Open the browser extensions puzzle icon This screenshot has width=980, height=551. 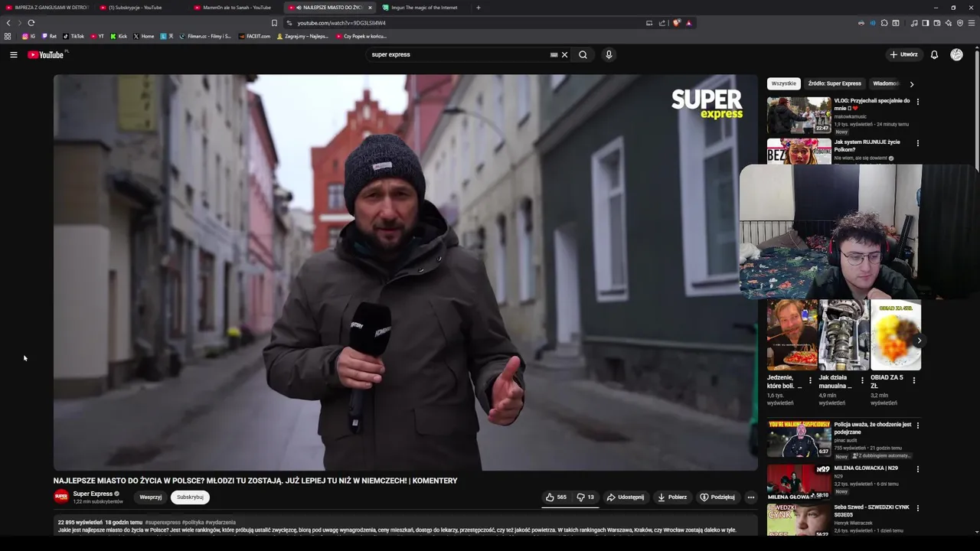click(884, 22)
